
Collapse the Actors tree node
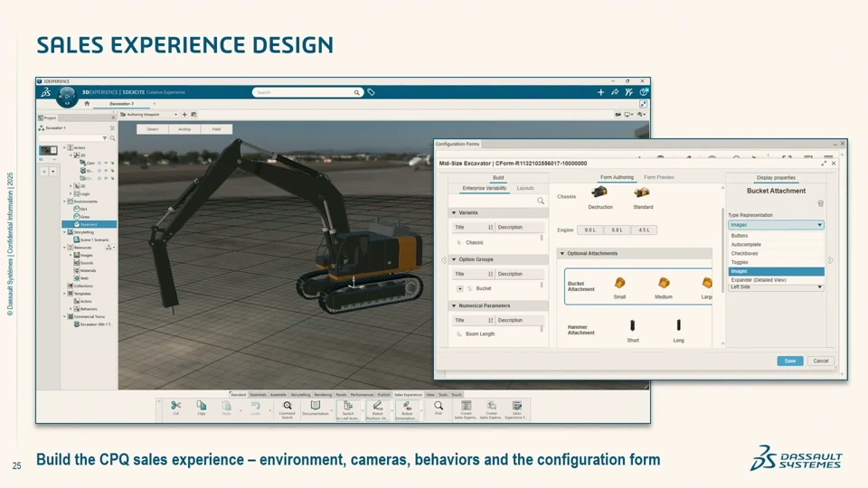pos(65,147)
